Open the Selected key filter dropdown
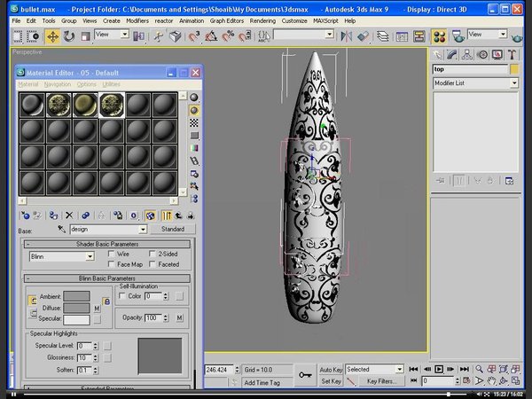The image size is (532, 399). pos(399,369)
